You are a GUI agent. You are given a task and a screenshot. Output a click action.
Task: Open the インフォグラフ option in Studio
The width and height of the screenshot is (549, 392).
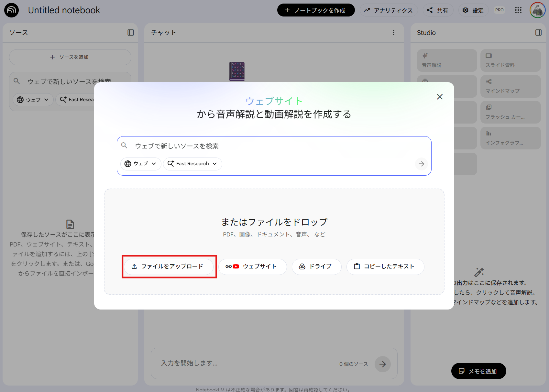click(x=511, y=138)
